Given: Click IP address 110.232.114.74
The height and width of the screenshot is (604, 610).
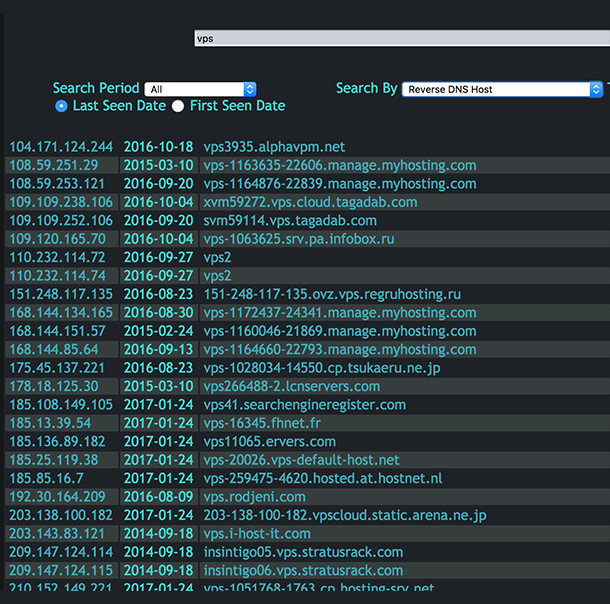Looking at the screenshot, I should point(58,276).
